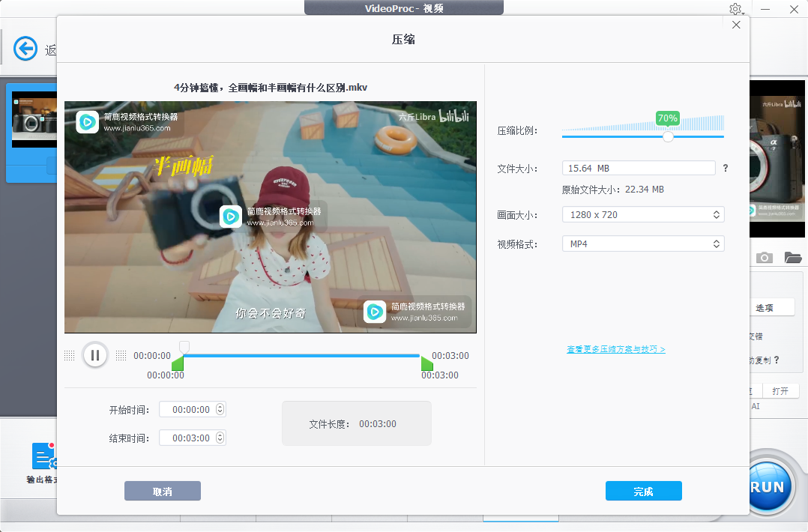Click the 15.64 MB file size field
This screenshot has width=808, height=532.
point(638,168)
